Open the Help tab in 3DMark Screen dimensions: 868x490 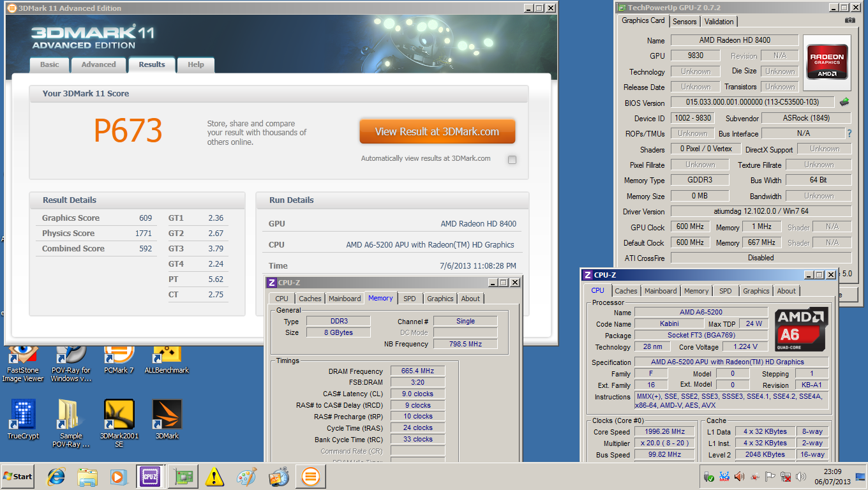[196, 64]
